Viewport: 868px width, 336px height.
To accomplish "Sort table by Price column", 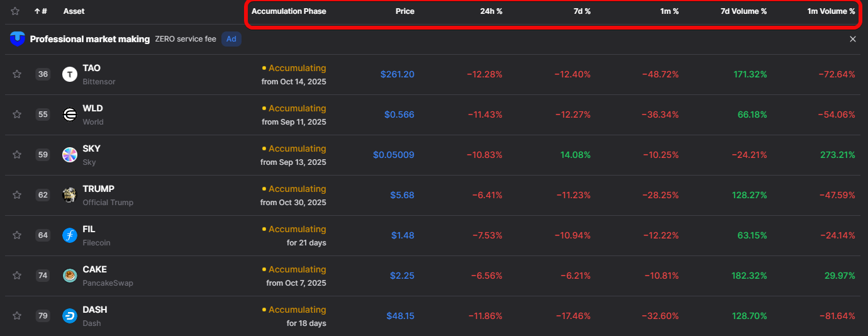I will click(x=404, y=11).
